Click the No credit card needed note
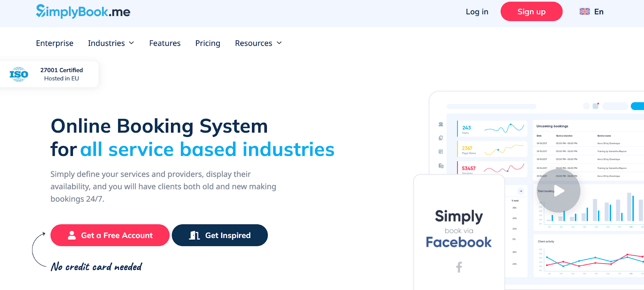The height and width of the screenshot is (290, 644). (x=97, y=267)
